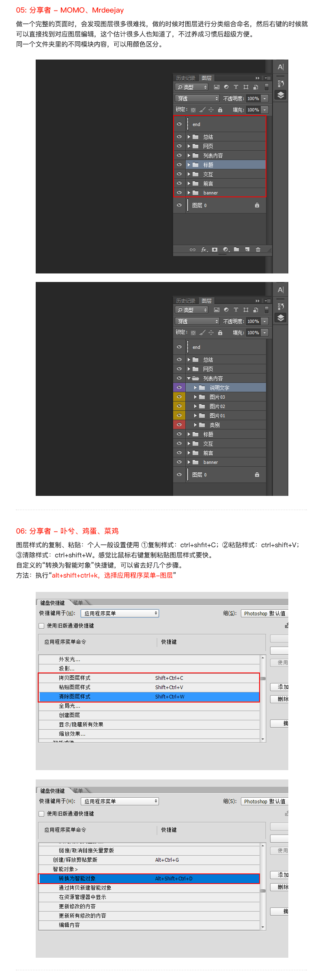Click the add layer mask icon
Image resolution: width=324 pixels, height=980 pixels.
click(x=215, y=250)
